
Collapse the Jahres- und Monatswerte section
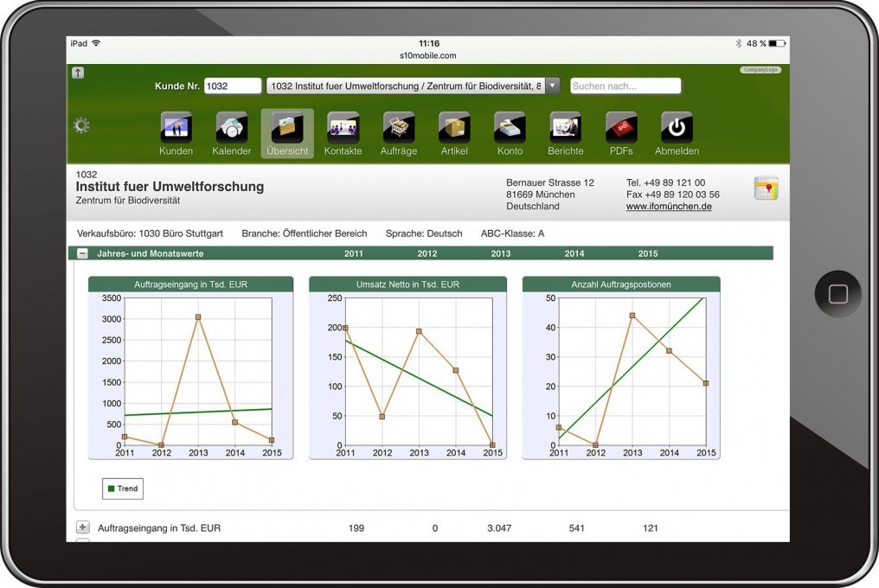click(82, 253)
